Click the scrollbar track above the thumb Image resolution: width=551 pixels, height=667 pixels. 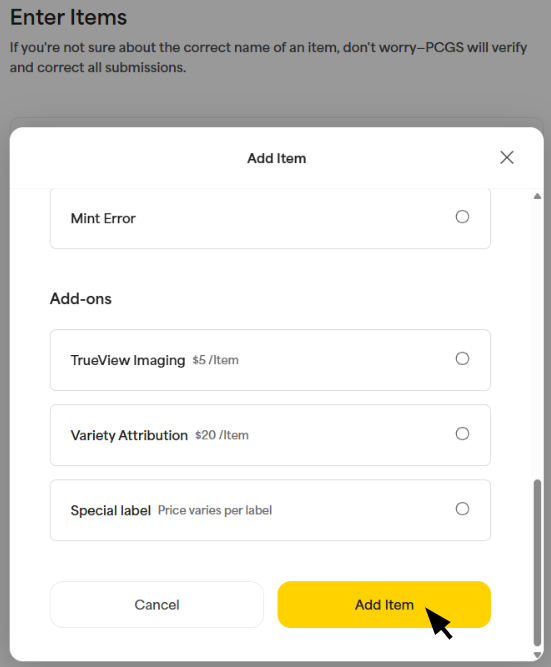[x=537, y=339]
